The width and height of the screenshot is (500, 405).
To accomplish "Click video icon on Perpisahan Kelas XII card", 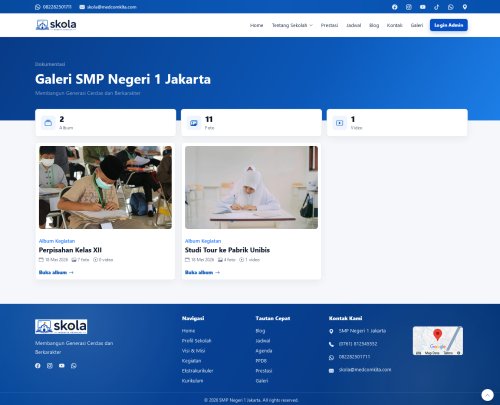I will pos(95,260).
